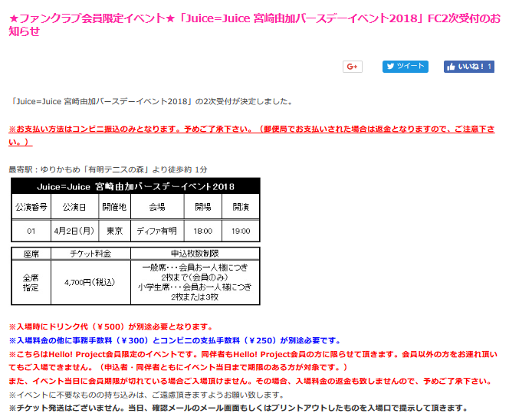The image size is (509, 420).
Task: Click the 全席指定 seat type cell
Action: click(31, 283)
